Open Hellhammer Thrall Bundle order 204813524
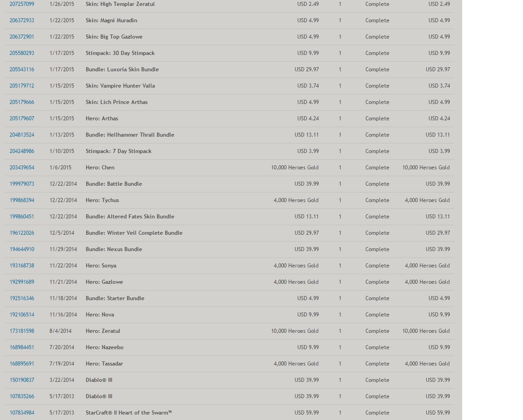Screen dimensions: 523x420 (x=22, y=135)
